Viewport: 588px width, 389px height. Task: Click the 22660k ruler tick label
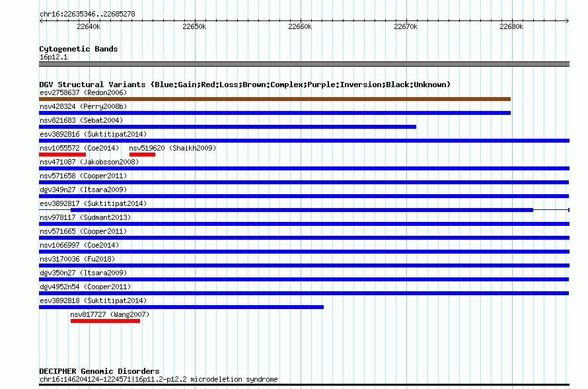coord(300,26)
